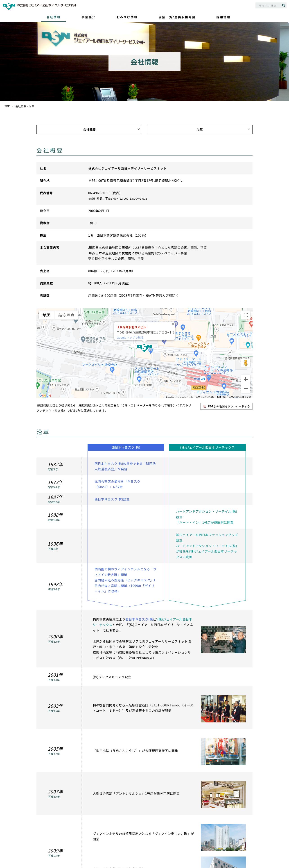Click the site search magnifier icon
Image resolution: width=289 pixels, height=868 pixels.
(283, 5)
